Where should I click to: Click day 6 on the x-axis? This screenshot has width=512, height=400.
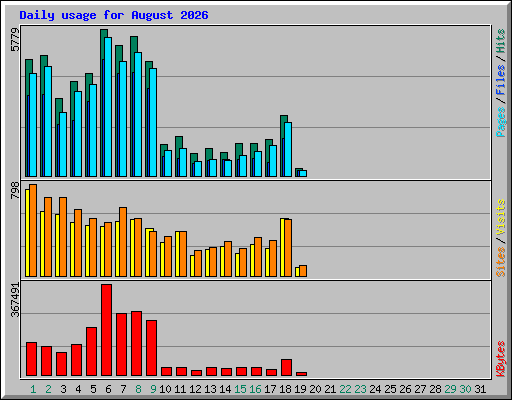point(108,389)
